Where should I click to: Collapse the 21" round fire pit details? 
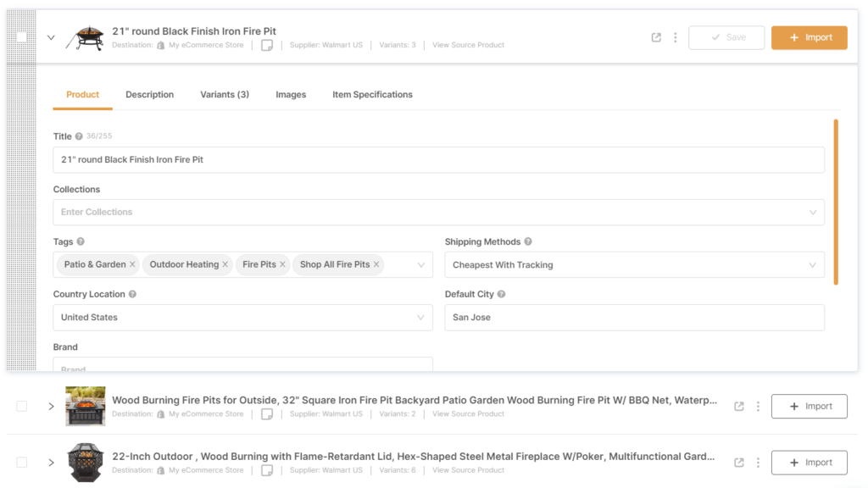click(50, 37)
